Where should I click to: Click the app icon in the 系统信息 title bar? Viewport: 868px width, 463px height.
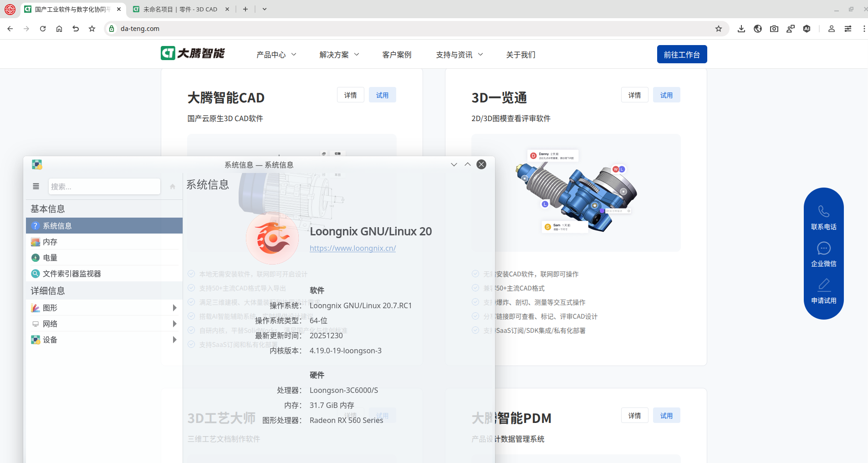pyautogui.click(x=37, y=164)
